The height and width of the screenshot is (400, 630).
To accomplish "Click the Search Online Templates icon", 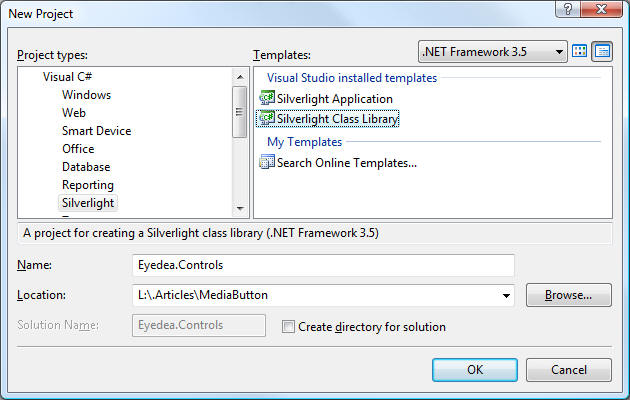I will (267, 162).
